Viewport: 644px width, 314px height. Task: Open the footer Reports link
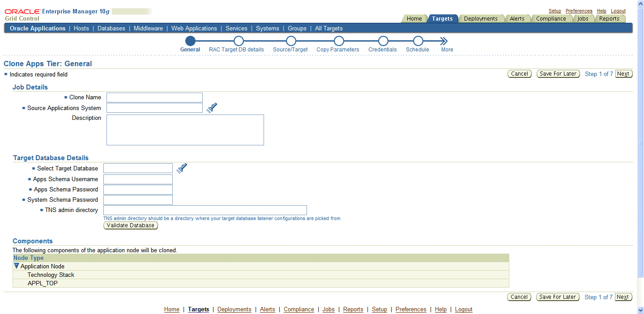pos(354,309)
